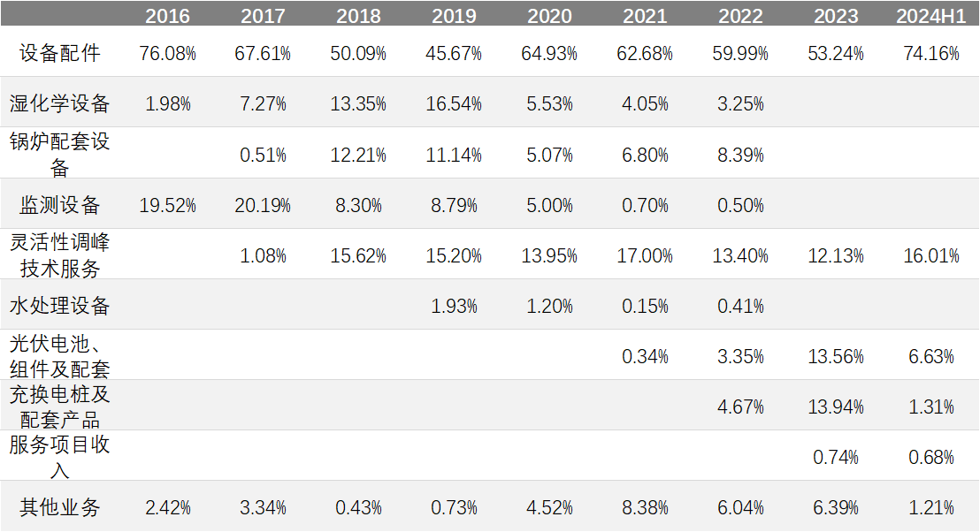Select the 13.94% cell for 充换电桩
Image resolution: width=980 pixels, height=532 pixels.
[x=836, y=407]
